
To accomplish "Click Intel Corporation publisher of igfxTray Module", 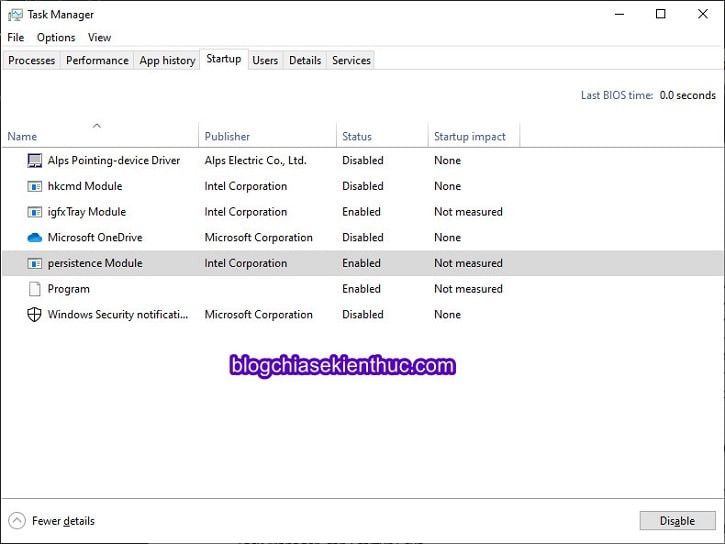I will [246, 212].
